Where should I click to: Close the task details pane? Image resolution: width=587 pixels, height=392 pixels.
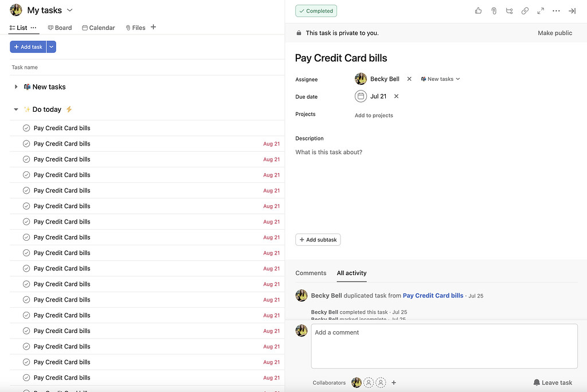point(572,10)
